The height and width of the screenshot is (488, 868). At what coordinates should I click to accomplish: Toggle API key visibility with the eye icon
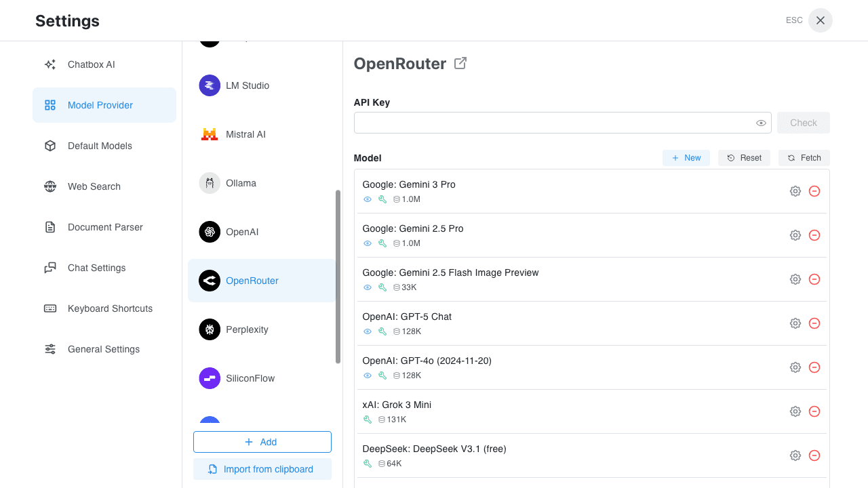(761, 123)
